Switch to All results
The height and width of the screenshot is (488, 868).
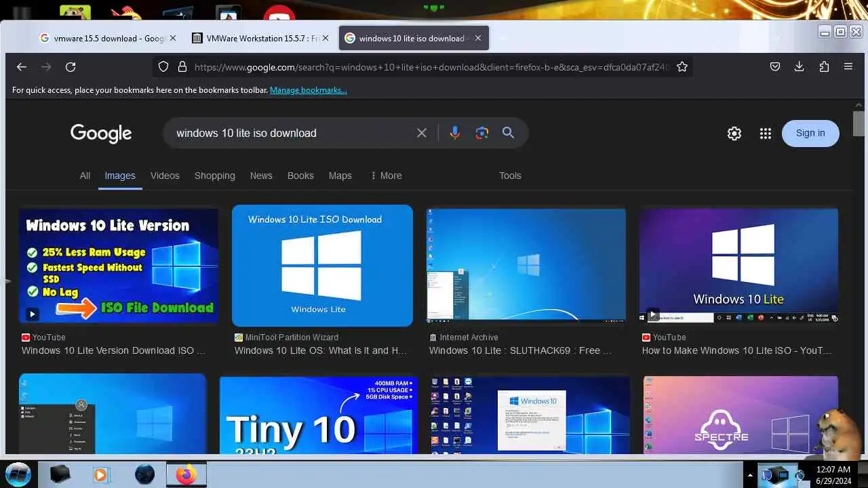[x=85, y=176]
